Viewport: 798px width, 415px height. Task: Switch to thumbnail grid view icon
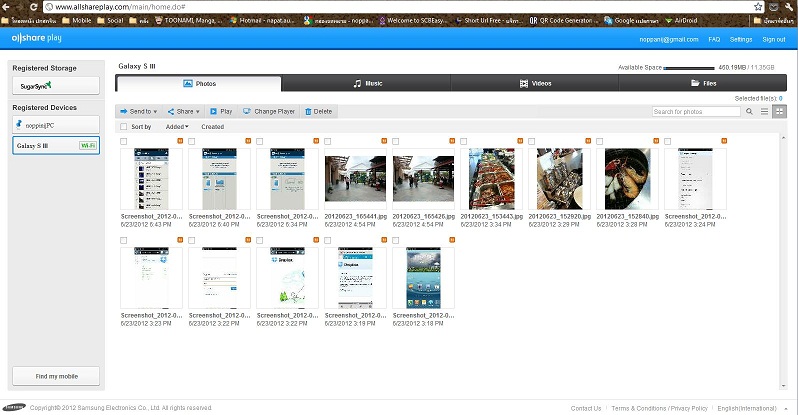[779, 112]
